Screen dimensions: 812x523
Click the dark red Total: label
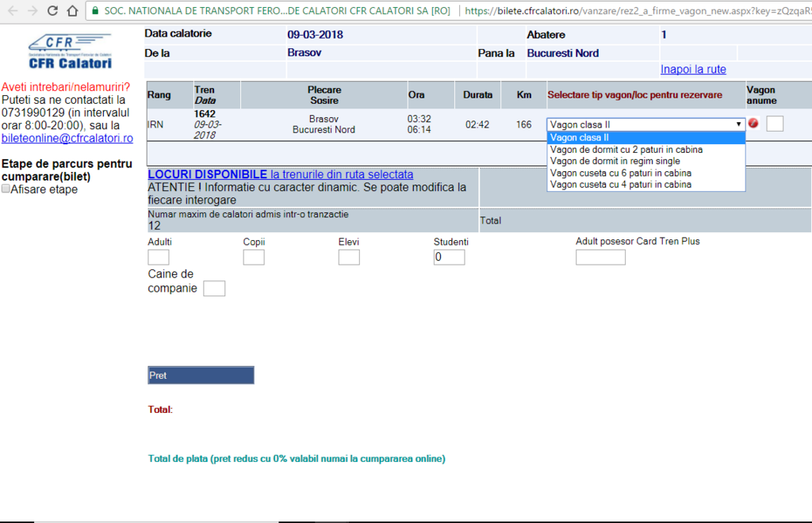160,410
